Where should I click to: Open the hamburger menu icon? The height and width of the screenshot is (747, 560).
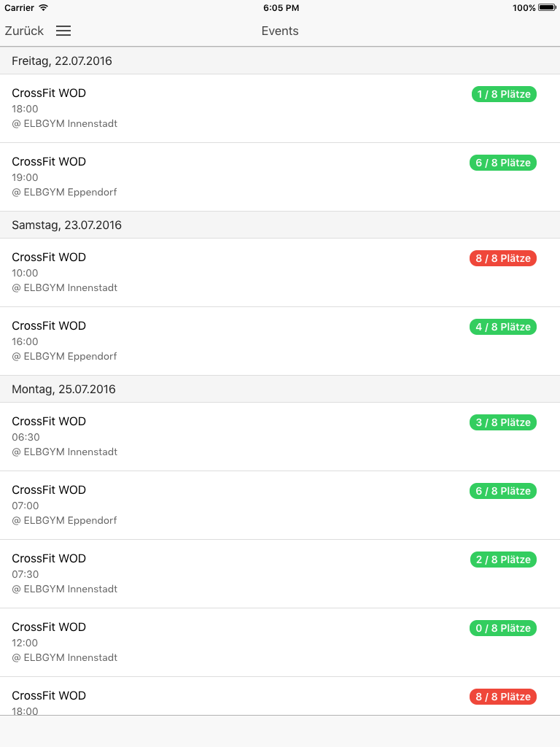click(x=63, y=31)
